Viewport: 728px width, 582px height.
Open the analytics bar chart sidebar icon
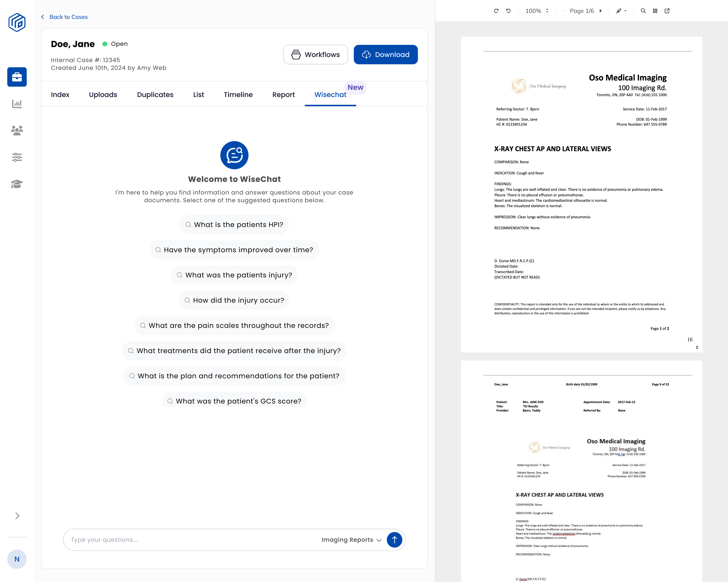tap(17, 104)
